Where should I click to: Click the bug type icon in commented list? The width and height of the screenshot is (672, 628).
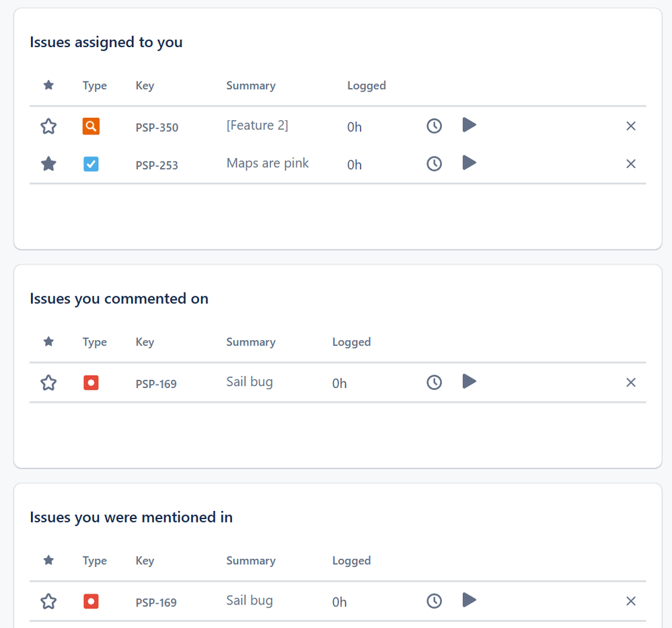pyautogui.click(x=91, y=383)
